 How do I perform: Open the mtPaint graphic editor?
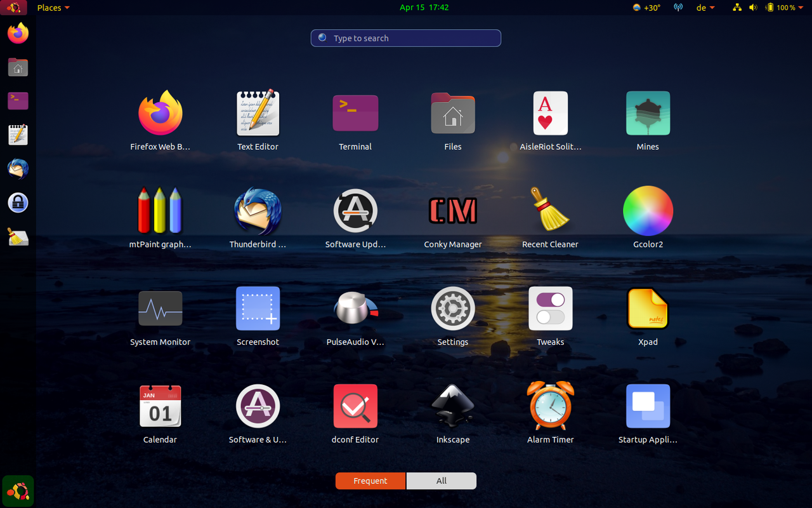[x=160, y=211]
